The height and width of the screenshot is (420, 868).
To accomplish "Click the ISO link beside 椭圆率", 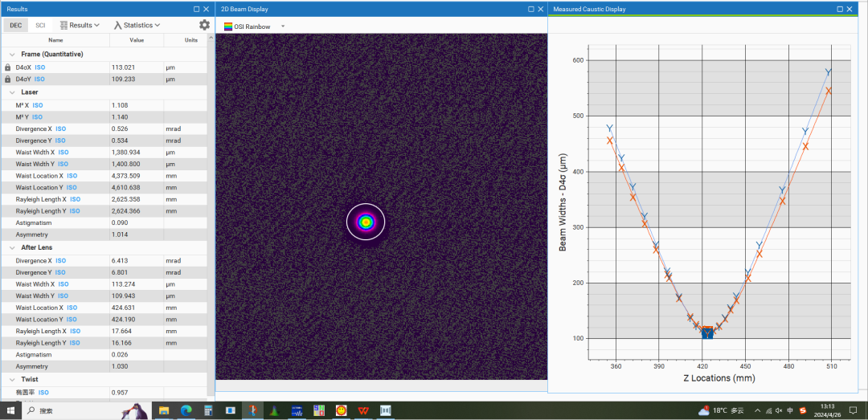I will pyautogui.click(x=43, y=393).
